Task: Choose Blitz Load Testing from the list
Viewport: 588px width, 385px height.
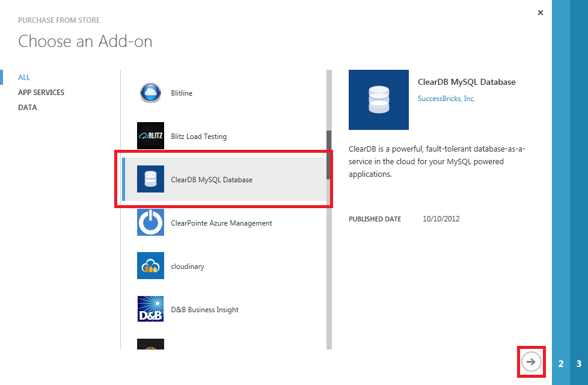Action: coord(198,136)
